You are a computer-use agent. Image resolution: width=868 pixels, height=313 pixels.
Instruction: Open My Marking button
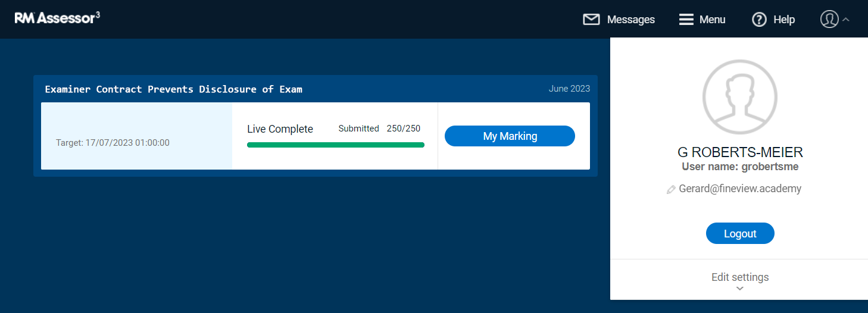pos(510,136)
